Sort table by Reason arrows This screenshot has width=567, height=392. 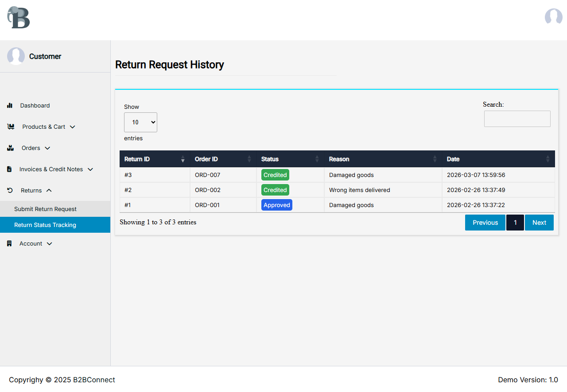point(435,159)
